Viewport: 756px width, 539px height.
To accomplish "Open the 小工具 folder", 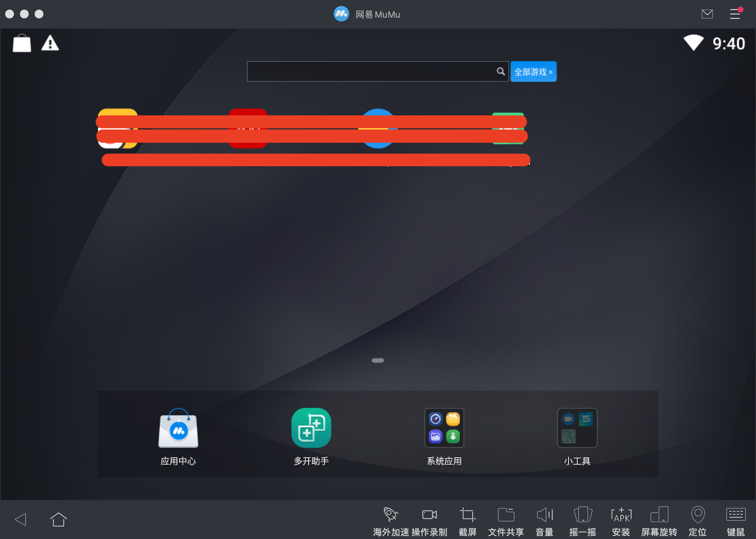I will [577, 428].
